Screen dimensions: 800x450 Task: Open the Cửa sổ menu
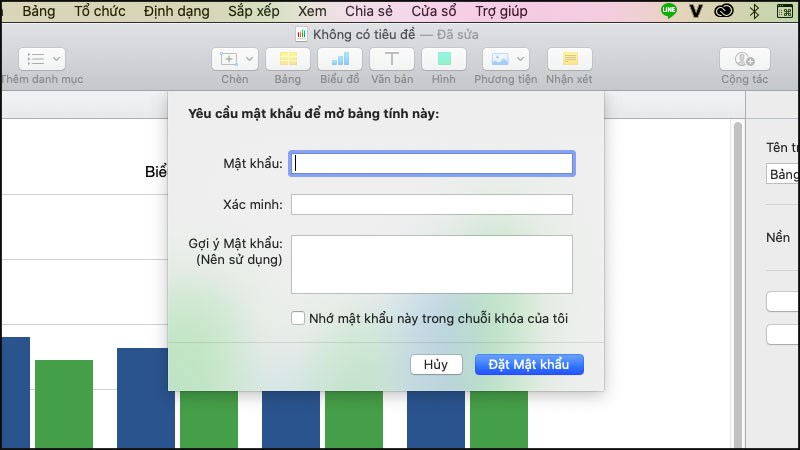tap(434, 11)
